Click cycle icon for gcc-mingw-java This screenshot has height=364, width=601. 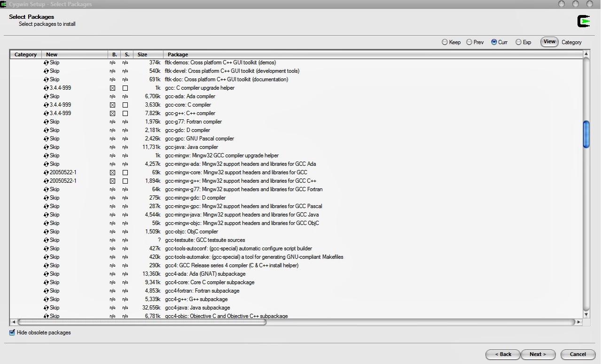tap(47, 215)
